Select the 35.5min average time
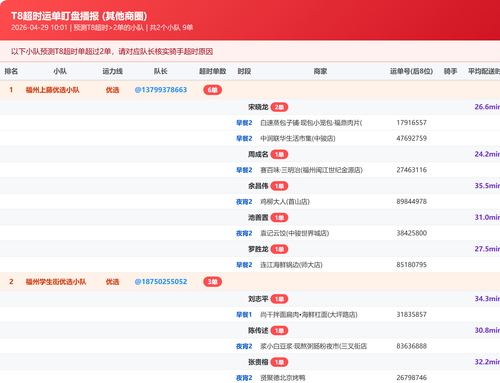Screen dimensions: 500x383 click(x=487, y=186)
